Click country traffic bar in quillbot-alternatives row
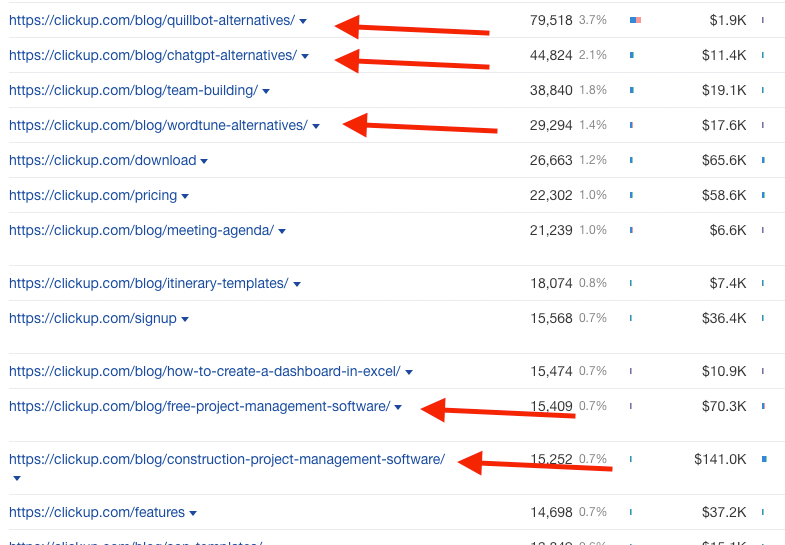785x545 pixels. (635, 20)
